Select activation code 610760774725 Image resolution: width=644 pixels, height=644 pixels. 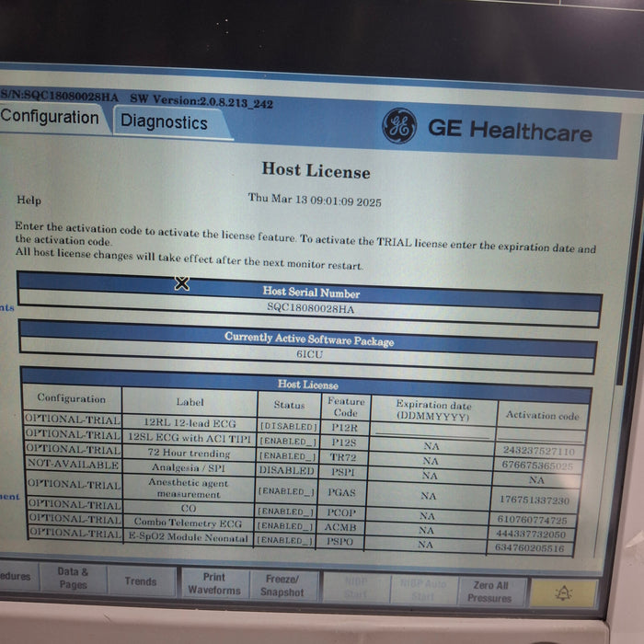pos(533,520)
